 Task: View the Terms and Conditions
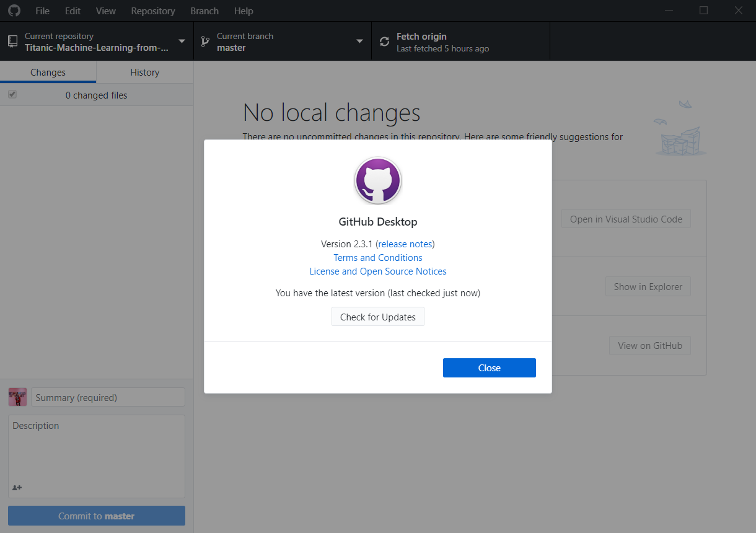[x=378, y=257]
